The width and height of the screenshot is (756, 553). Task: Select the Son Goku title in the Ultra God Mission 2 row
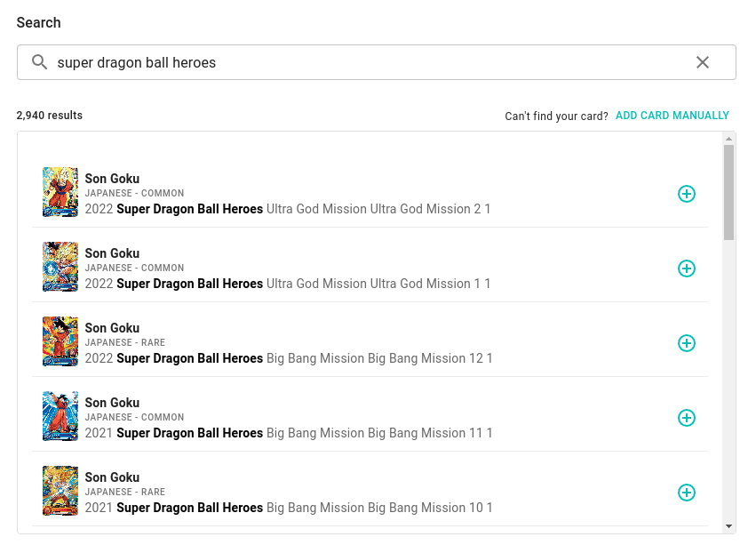[112, 179]
